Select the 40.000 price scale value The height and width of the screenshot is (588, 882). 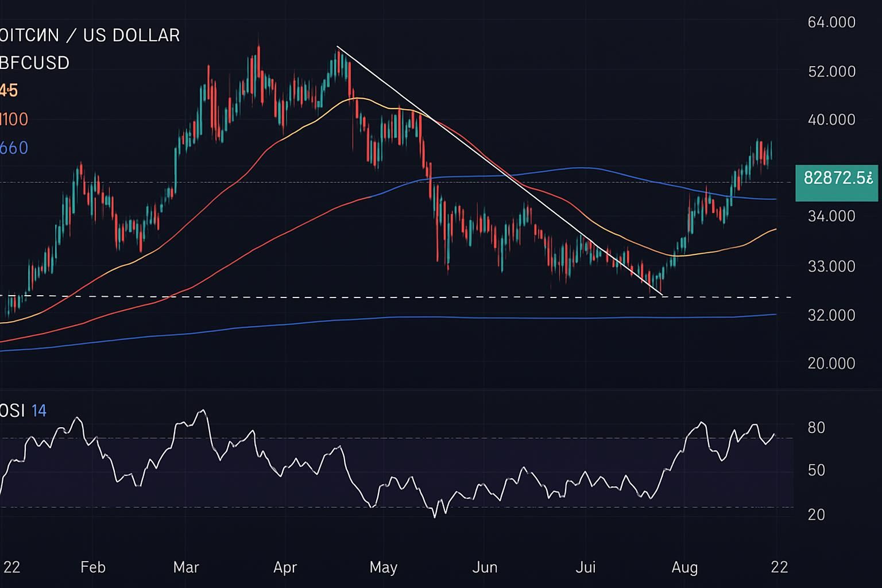(831, 120)
